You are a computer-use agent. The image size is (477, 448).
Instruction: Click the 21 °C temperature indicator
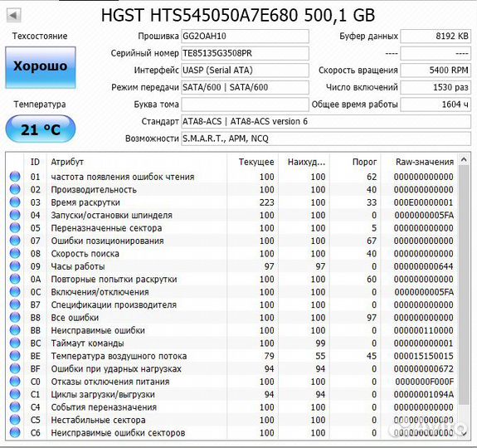[41, 129]
